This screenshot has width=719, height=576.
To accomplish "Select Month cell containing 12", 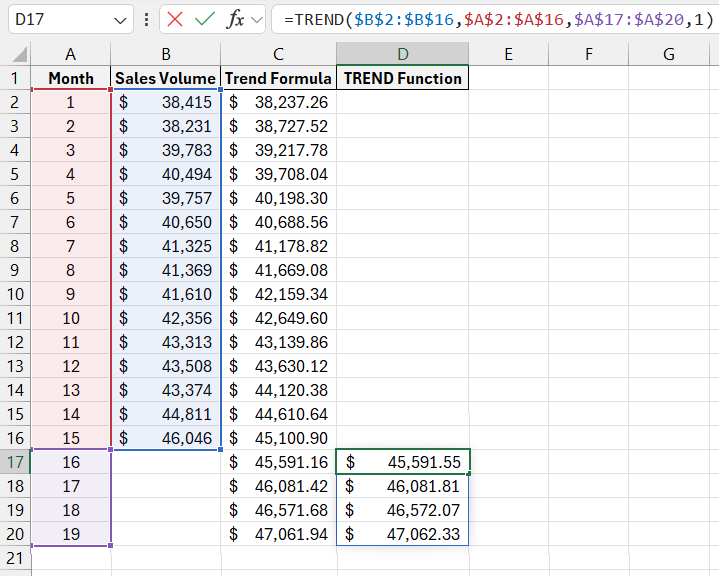I will pyautogui.click(x=71, y=366).
